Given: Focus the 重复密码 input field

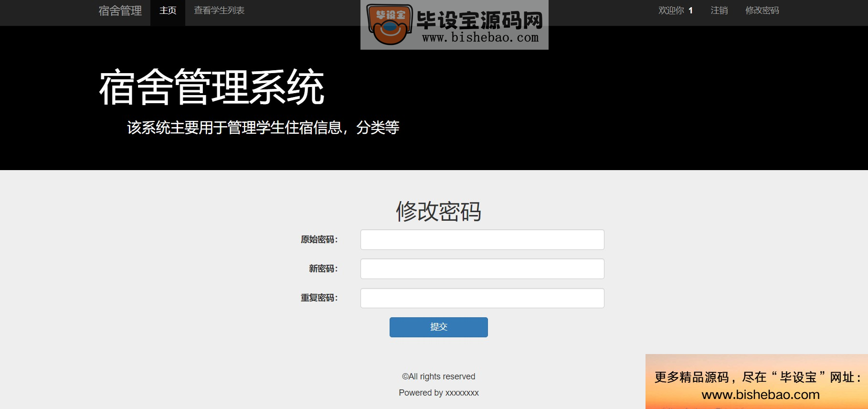Looking at the screenshot, I should 482,298.
